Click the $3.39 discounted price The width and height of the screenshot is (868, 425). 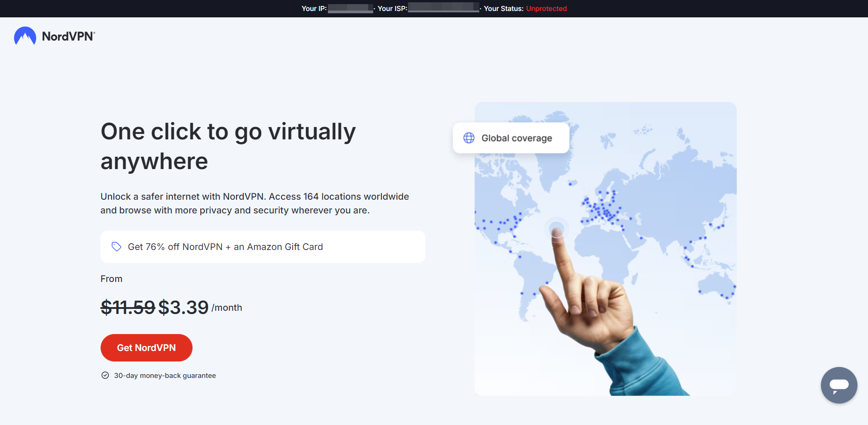183,308
